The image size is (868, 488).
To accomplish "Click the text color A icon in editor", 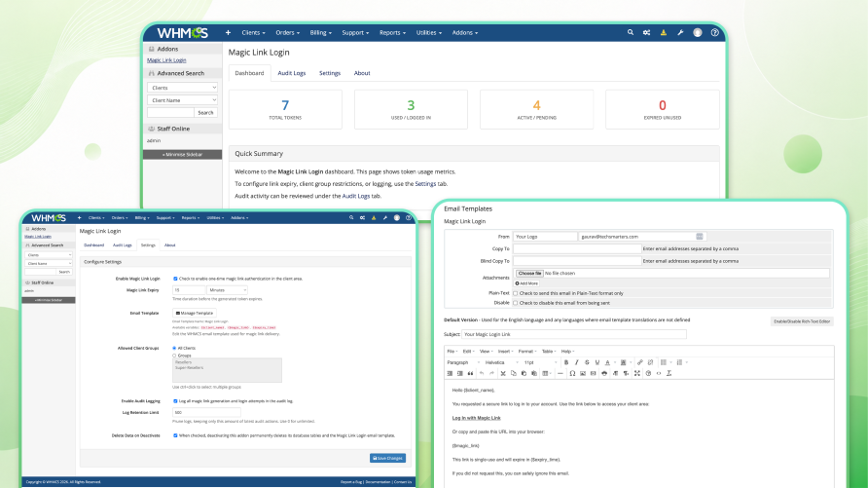I will (x=607, y=362).
